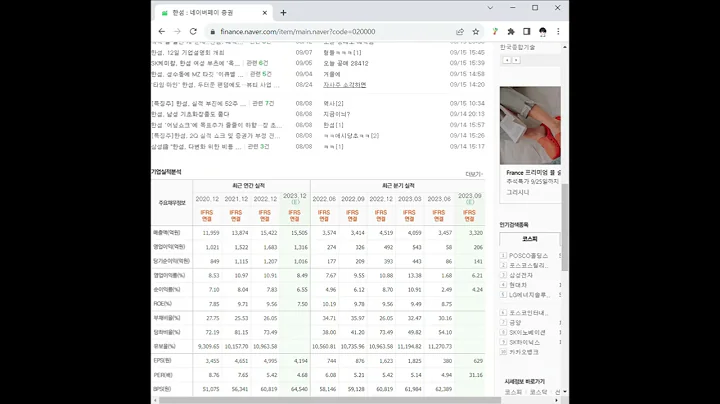Open the '관련 6건' related news link
The width and height of the screenshot is (720, 404).
(x=257, y=63)
